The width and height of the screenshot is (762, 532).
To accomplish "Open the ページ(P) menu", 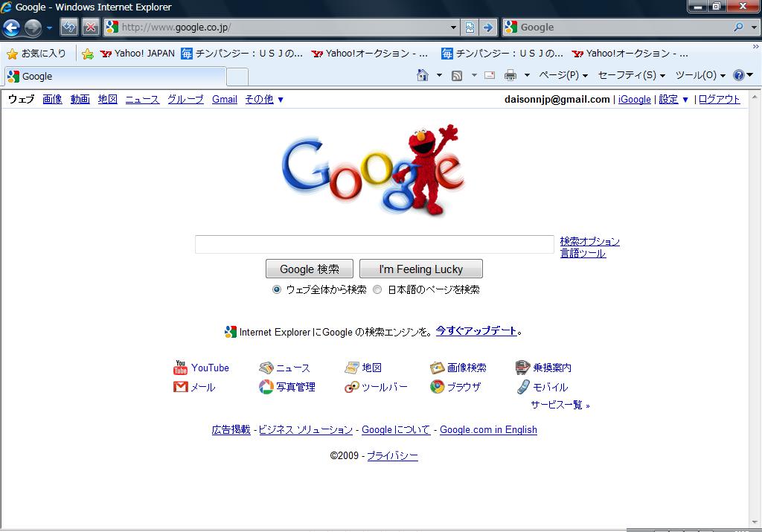I will tap(564, 75).
